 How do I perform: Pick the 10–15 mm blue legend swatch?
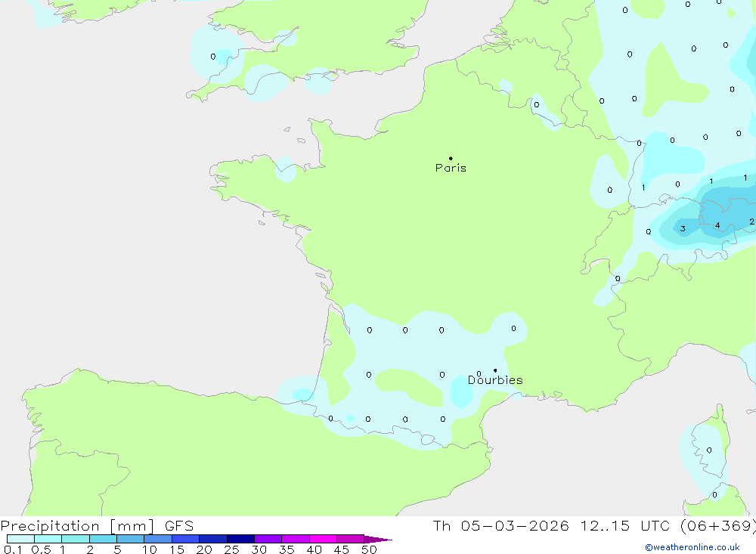[x=158, y=539]
